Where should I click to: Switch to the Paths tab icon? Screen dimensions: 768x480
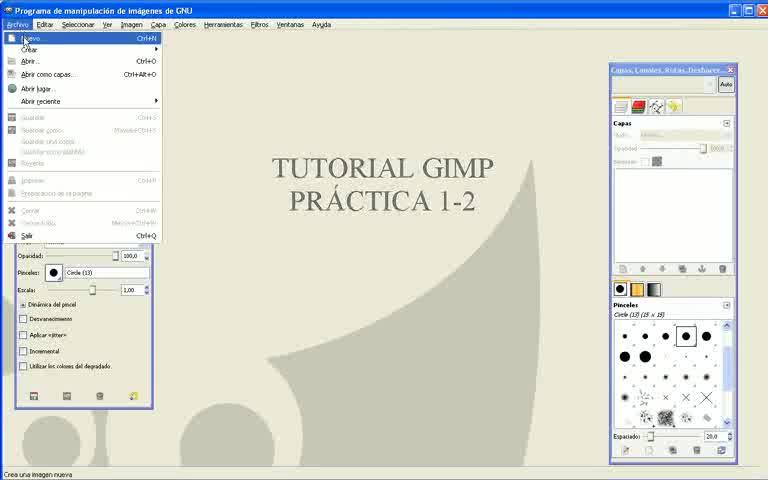point(656,107)
